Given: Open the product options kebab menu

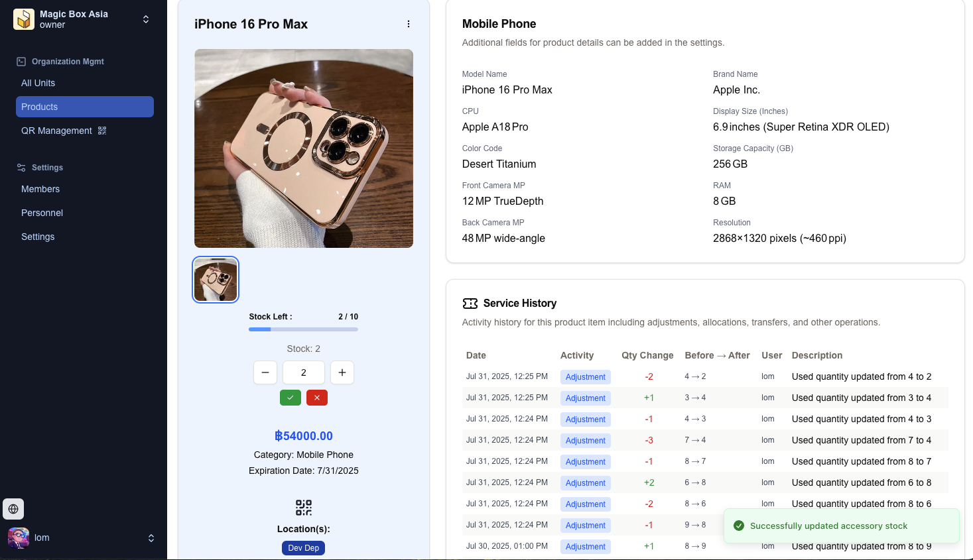Looking at the screenshot, I should click(x=409, y=23).
